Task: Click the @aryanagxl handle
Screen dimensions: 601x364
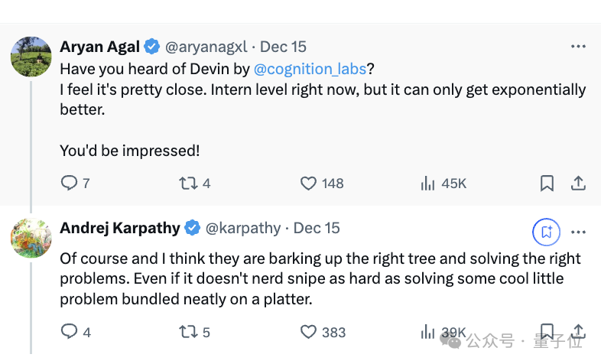Action: (x=206, y=47)
